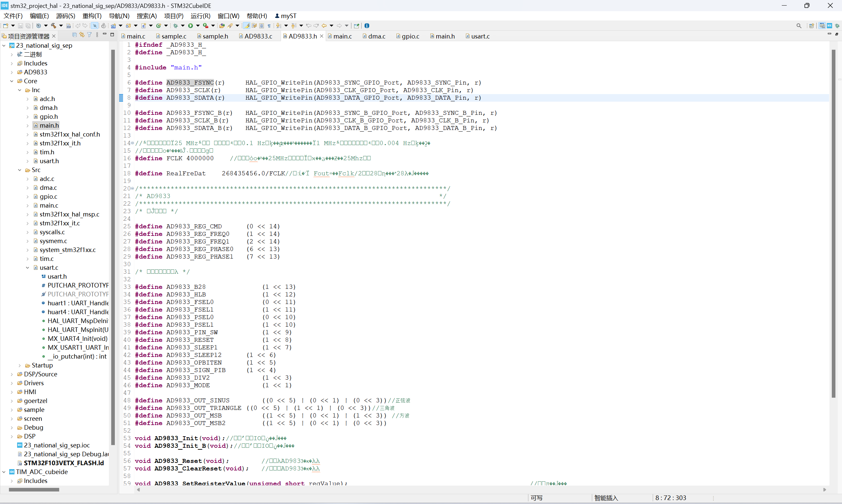
Task: Open main.h in the project tree
Action: click(49, 125)
